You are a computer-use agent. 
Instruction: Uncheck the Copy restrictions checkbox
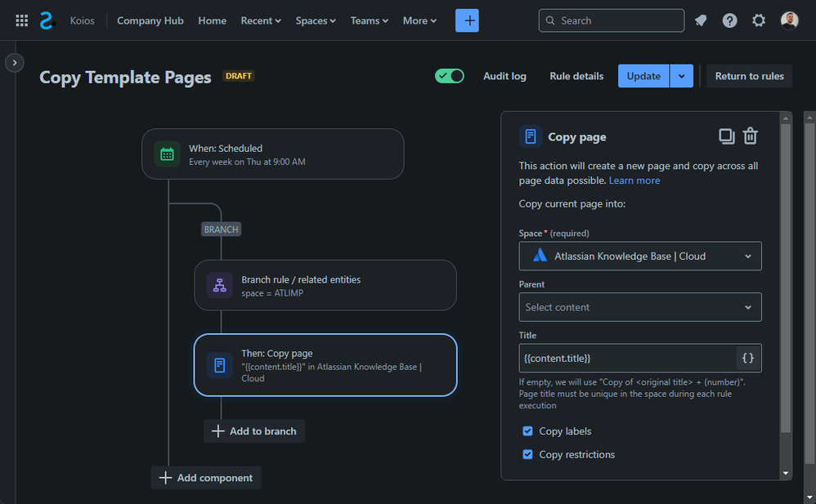pos(527,455)
